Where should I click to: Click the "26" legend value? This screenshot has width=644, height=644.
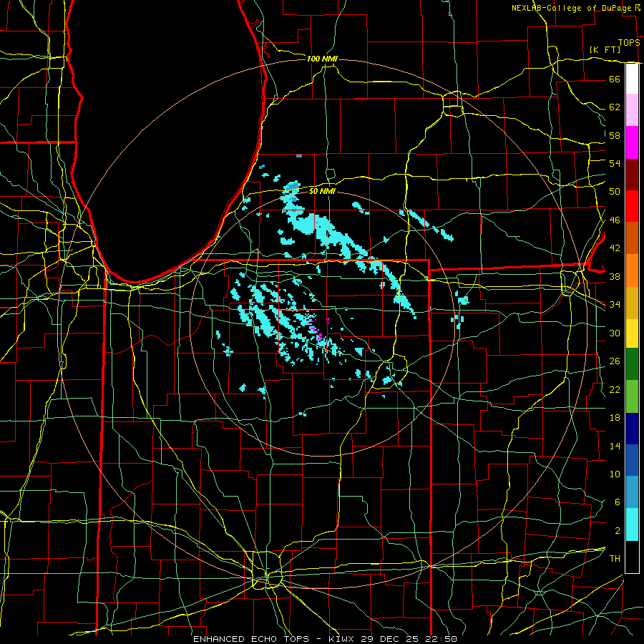tap(615, 361)
